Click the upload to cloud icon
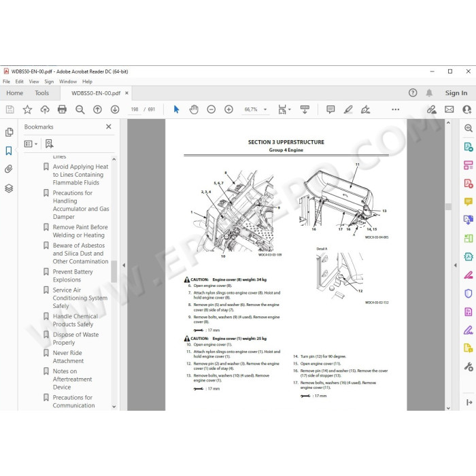476x476 pixels. (x=45, y=109)
